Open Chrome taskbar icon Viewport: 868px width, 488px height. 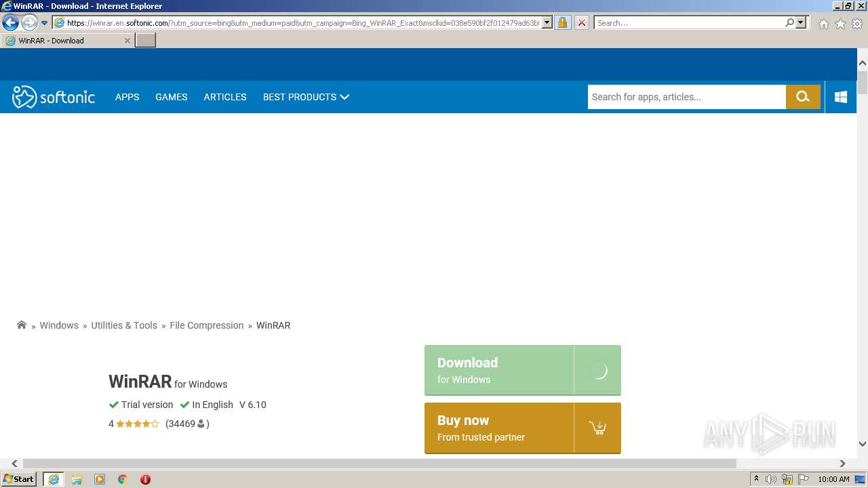pyautogui.click(x=123, y=479)
